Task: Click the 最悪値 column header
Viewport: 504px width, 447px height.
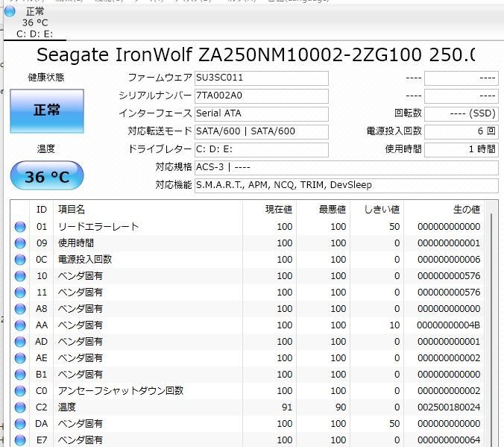Action: coord(323,210)
